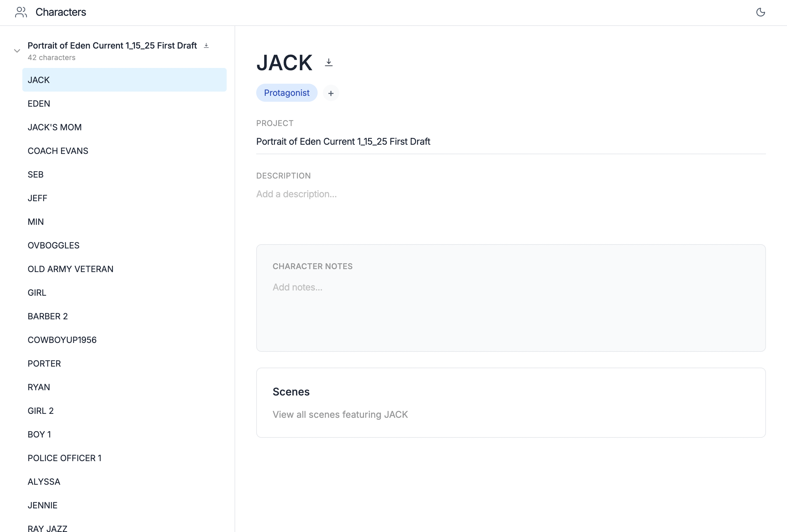Open the RAY JAZZ character
787x532 pixels.
[x=47, y=528]
